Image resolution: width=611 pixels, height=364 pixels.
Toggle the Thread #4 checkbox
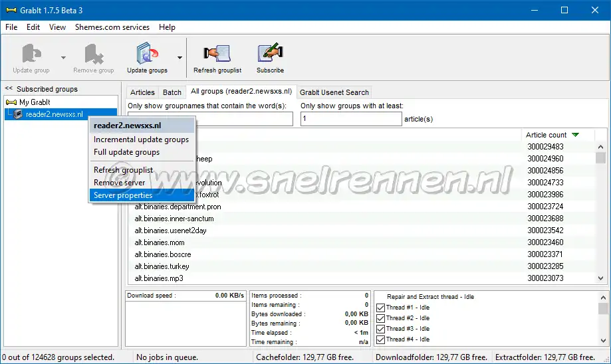click(x=381, y=339)
